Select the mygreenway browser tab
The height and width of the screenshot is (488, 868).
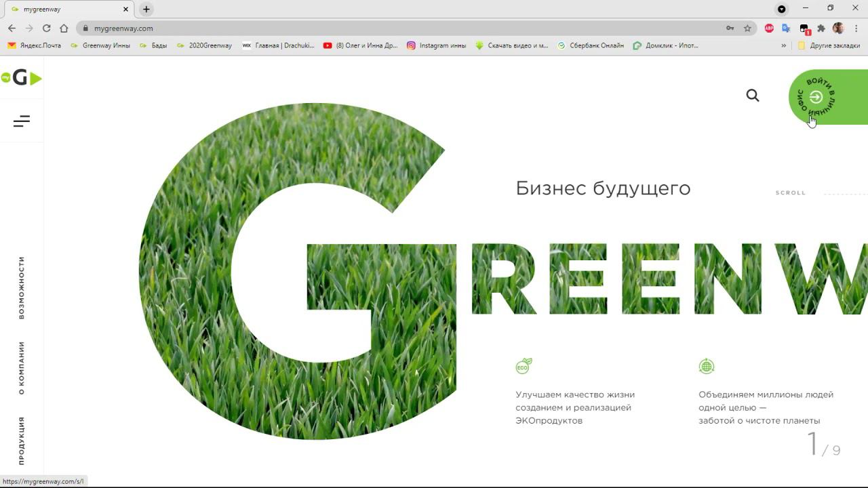coord(68,9)
